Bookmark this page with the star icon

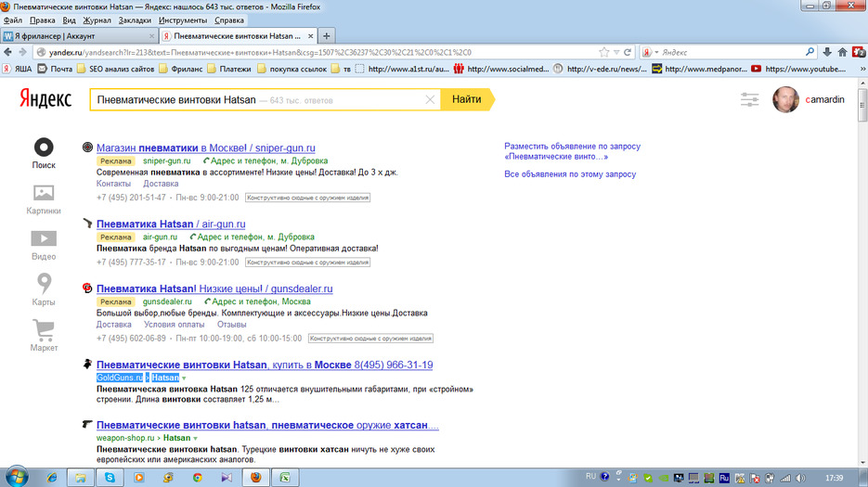[603, 52]
